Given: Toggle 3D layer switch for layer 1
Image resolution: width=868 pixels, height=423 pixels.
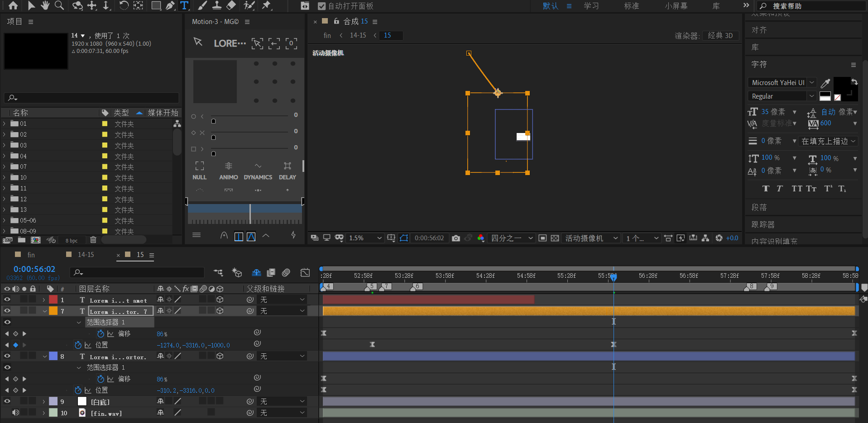Looking at the screenshot, I should coord(220,299).
